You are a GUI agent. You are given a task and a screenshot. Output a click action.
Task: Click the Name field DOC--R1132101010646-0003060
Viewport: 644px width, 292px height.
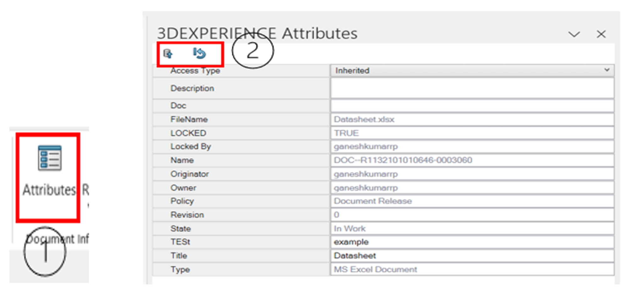(472, 160)
